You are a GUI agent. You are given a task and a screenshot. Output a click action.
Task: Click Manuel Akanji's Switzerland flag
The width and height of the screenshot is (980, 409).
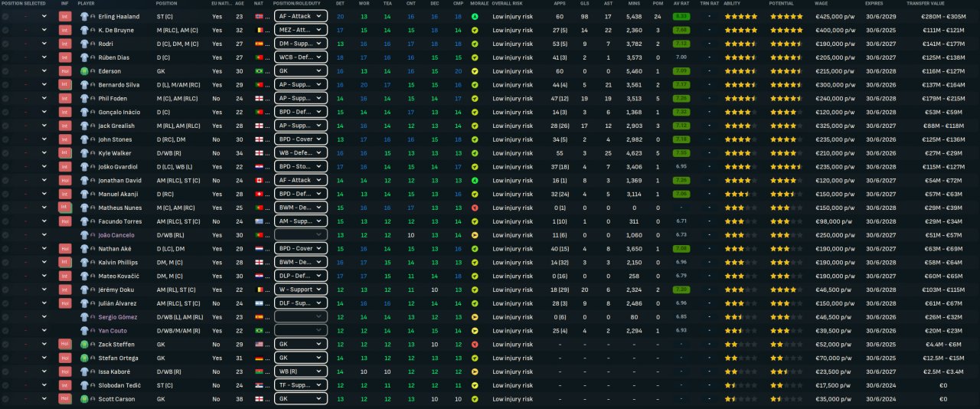[258, 194]
